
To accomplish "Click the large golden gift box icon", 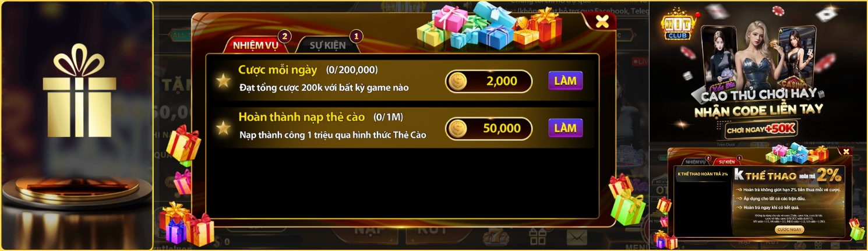I will [x=77, y=95].
